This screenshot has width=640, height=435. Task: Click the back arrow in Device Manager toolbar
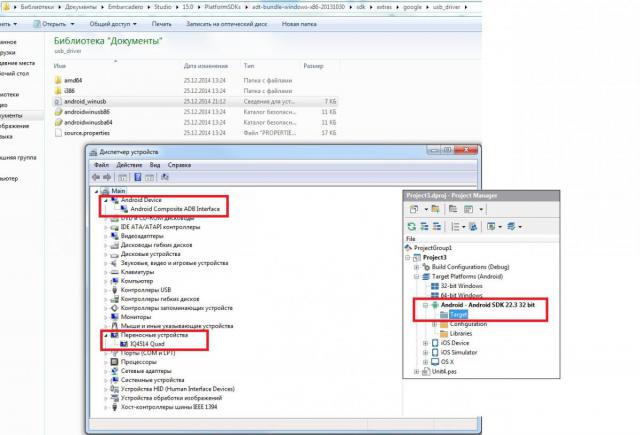coord(96,177)
